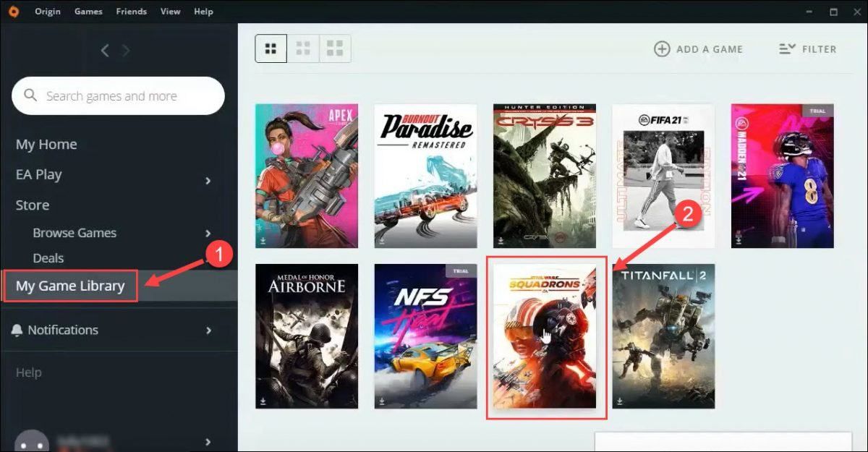The width and height of the screenshot is (868, 452).
Task: Click the Notifications bell icon
Action: (x=17, y=330)
